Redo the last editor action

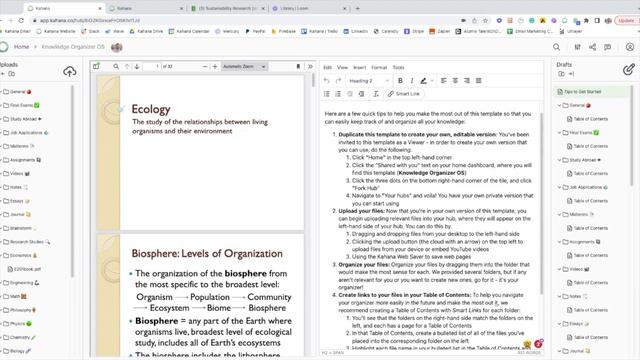coord(338,81)
